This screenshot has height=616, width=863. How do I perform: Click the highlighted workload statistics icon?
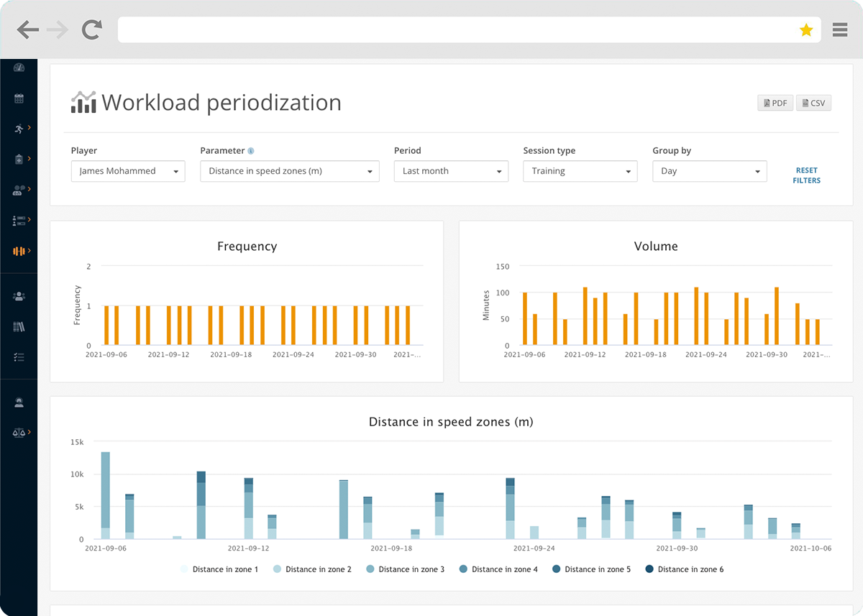tap(19, 250)
